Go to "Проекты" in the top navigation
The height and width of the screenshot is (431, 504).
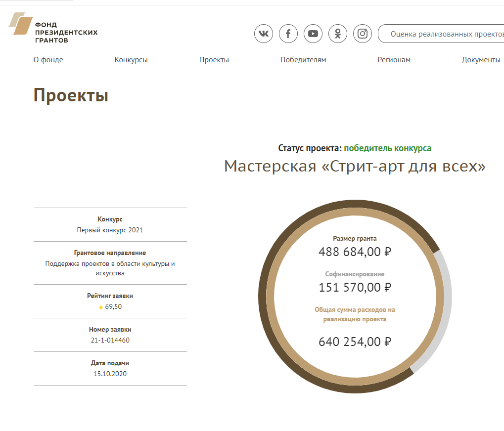(x=214, y=60)
